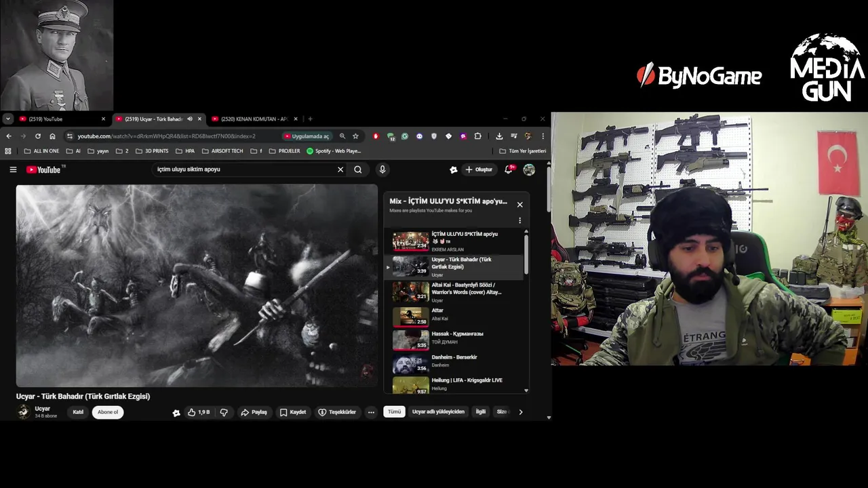View site information in address bar
Image resolution: width=868 pixels, height=488 pixels.
tap(70, 136)
